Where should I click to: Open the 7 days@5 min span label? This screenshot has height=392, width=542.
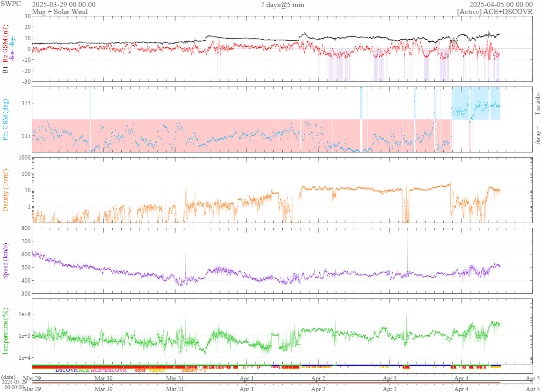[x=282, y=5]
